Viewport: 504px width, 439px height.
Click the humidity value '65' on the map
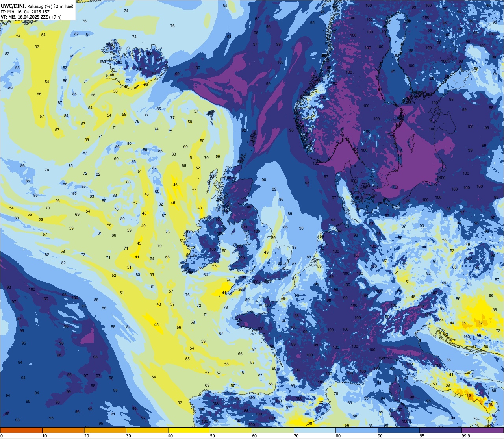pyautogui.click(x=184, y=165)
